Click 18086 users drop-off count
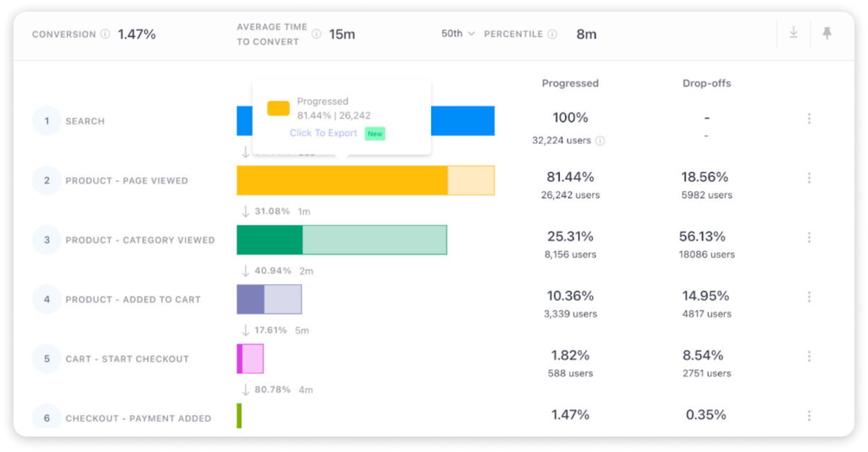This screenshot has width=868, height=452. click(707, 255)
